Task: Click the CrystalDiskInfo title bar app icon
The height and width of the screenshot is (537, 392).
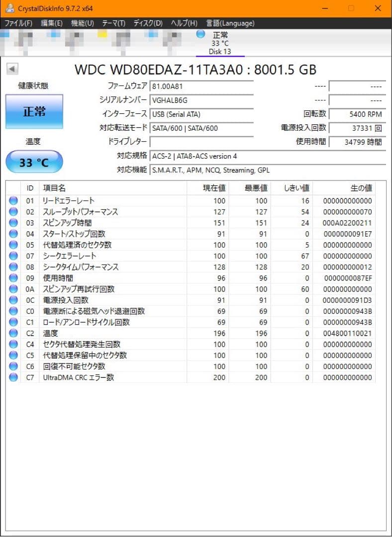Action: (x=10, y=8)
